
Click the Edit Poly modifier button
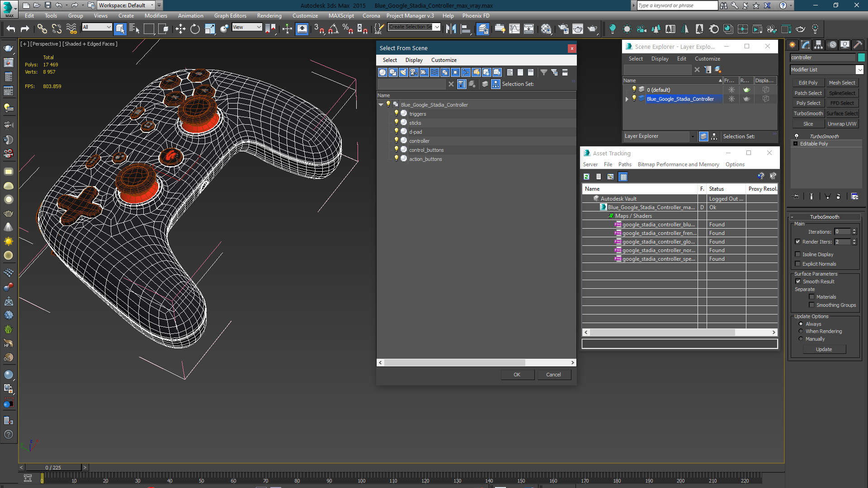[x=808, y=83]
